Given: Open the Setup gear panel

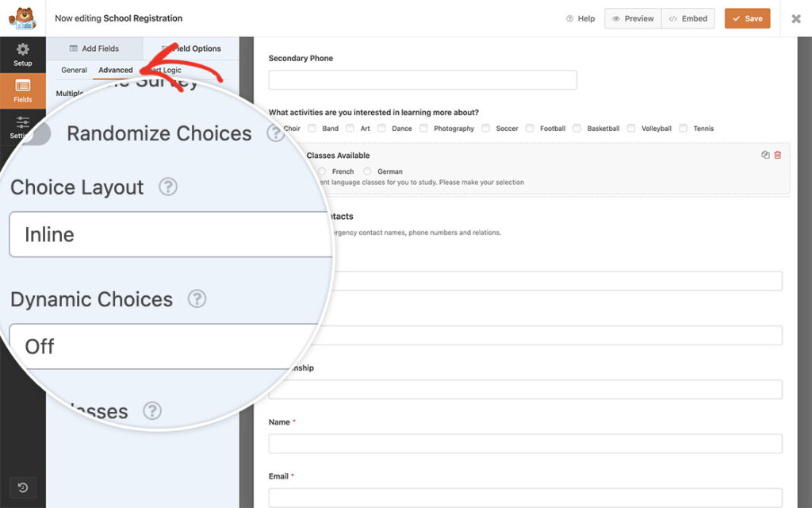Looking at the screenshot, I should tap(23, 55).
